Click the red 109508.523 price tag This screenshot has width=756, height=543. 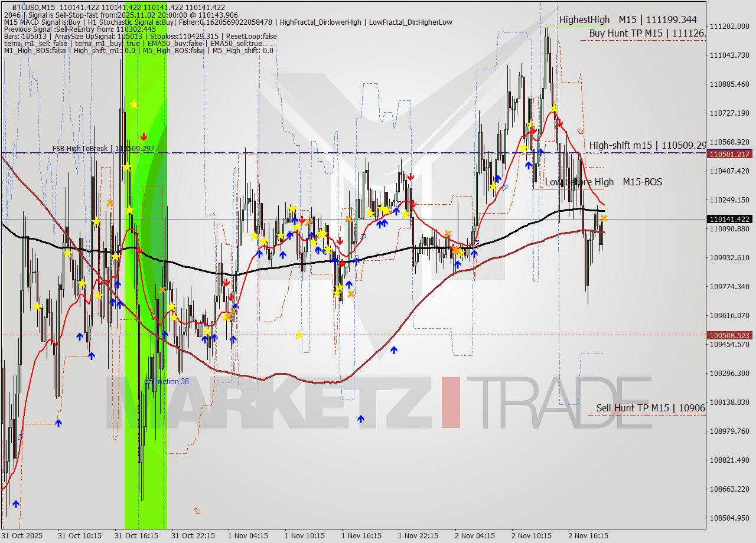[730, 335]
